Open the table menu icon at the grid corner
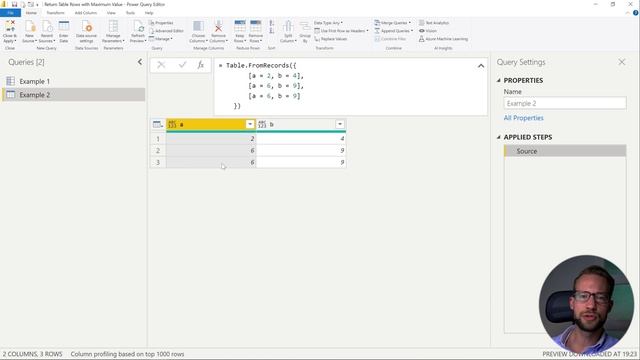 coord(158,124)
